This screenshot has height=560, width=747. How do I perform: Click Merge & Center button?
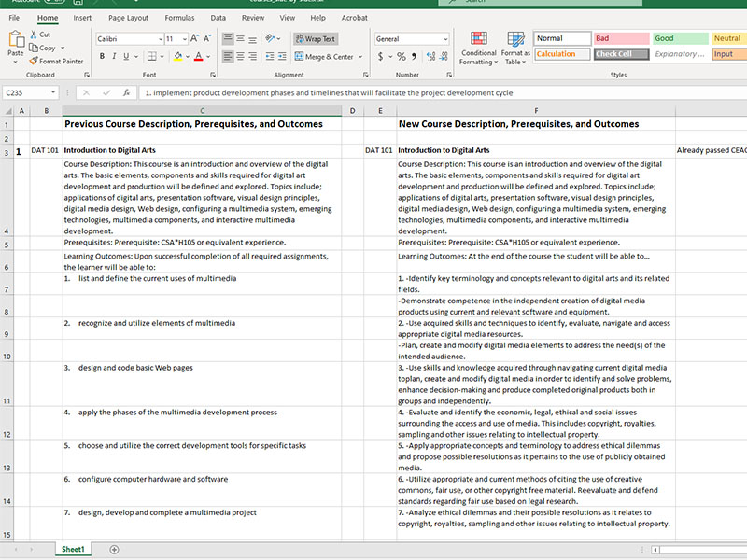tap(324, 57)
